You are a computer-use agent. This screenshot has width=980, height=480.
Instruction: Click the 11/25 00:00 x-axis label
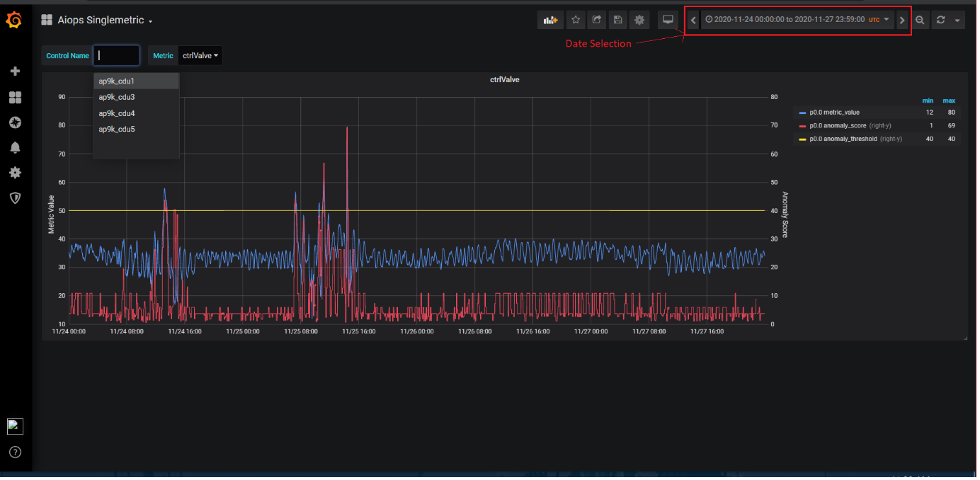click(x=243, y=331)
